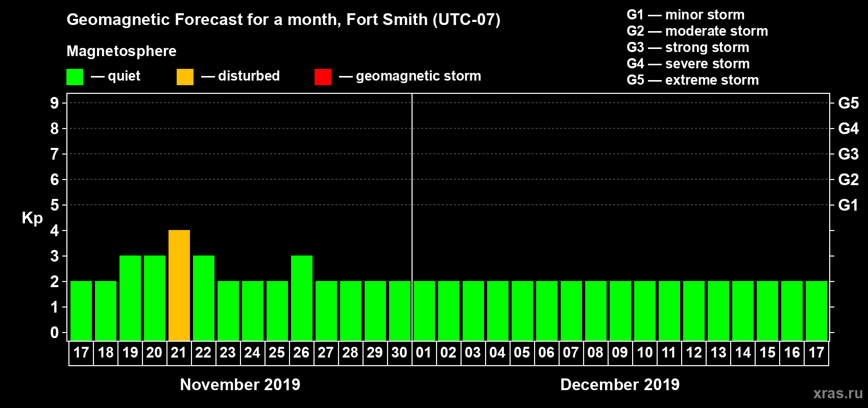Select the green bar for November 26

tap(302, 298)
